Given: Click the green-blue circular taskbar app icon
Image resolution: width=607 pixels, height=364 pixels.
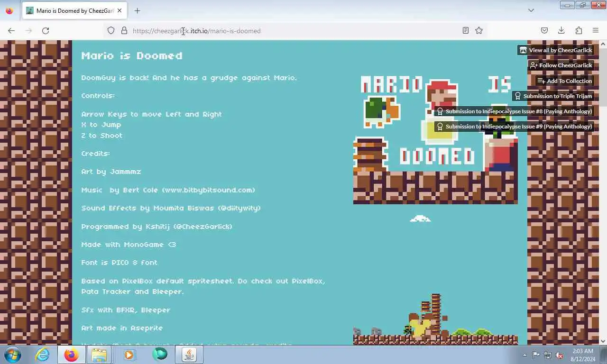Looking at the screenshot, I should [x=160, y=355].
